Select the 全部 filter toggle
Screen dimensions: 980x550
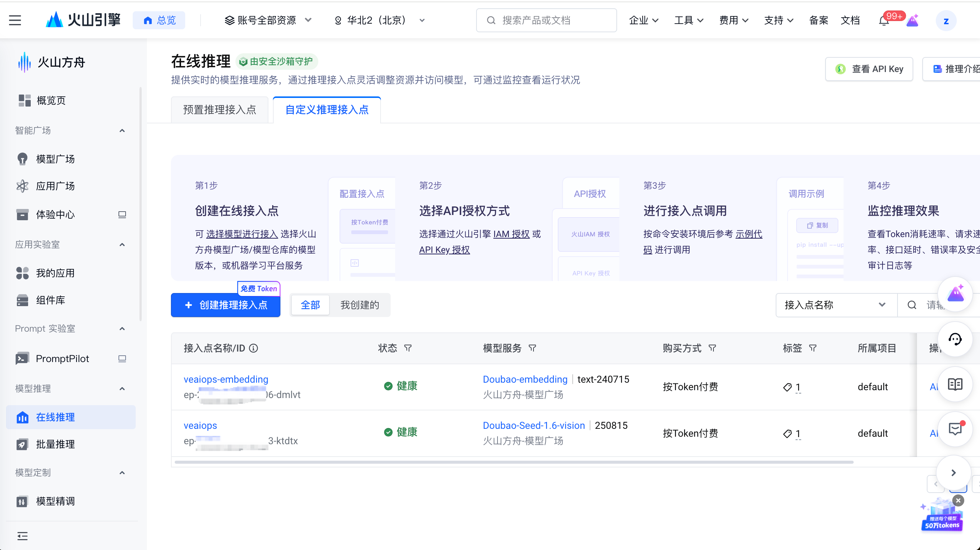pos(310,305)
